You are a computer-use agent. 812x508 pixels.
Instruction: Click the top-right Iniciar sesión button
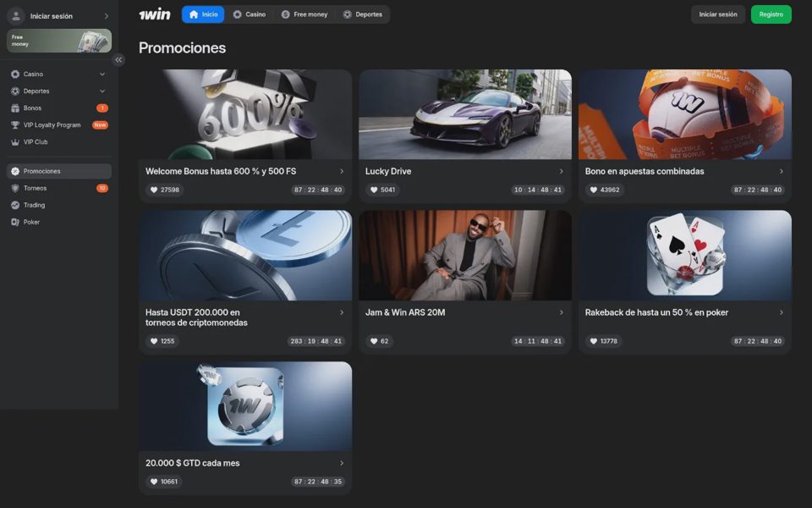tap(718, 14)
